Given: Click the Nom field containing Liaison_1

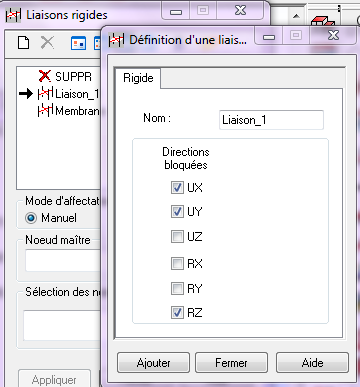Looking at the screenshot, I should tap(271, 120).
